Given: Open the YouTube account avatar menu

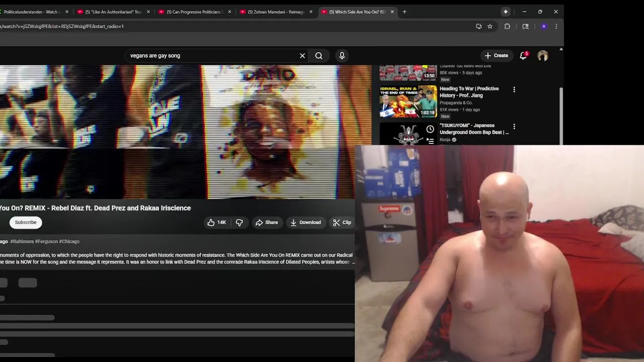Looking at the screenshot, I should [542, 56].
